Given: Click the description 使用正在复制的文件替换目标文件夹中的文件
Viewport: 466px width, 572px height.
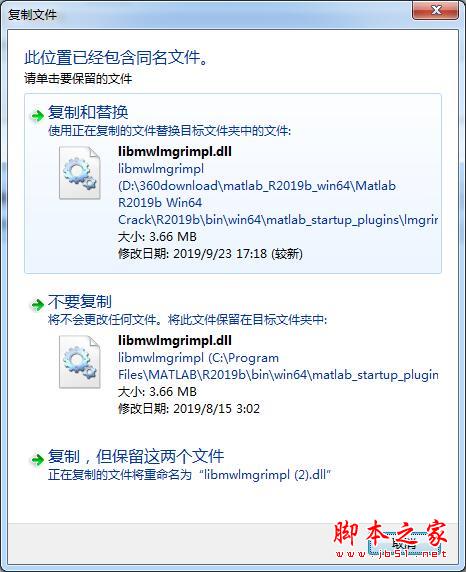Looking at the screenshot, I should [x=169, y=131].
